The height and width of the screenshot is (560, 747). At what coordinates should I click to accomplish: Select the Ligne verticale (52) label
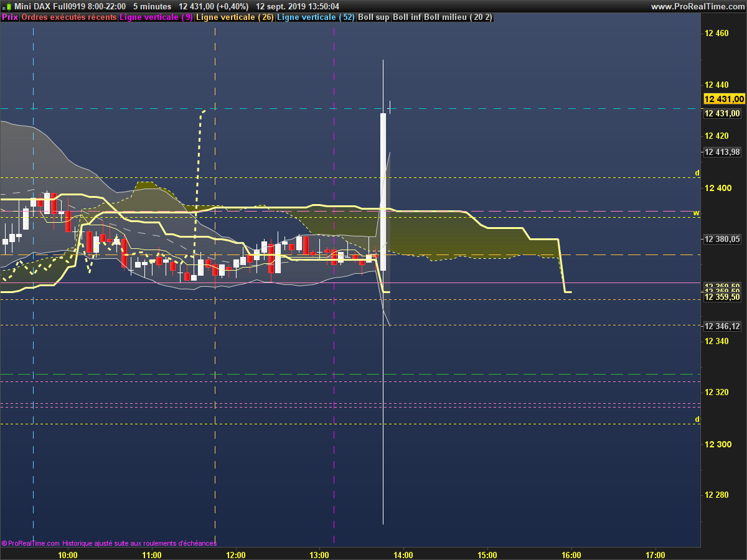316,17
